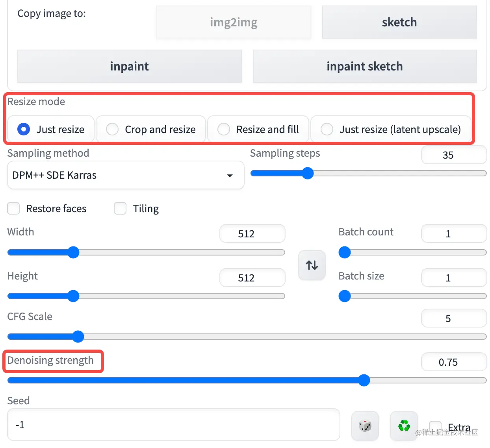This screenshot has height=448, width=490.
Task: Click the Denoising strength slider handle
Action: click(364, 380)
